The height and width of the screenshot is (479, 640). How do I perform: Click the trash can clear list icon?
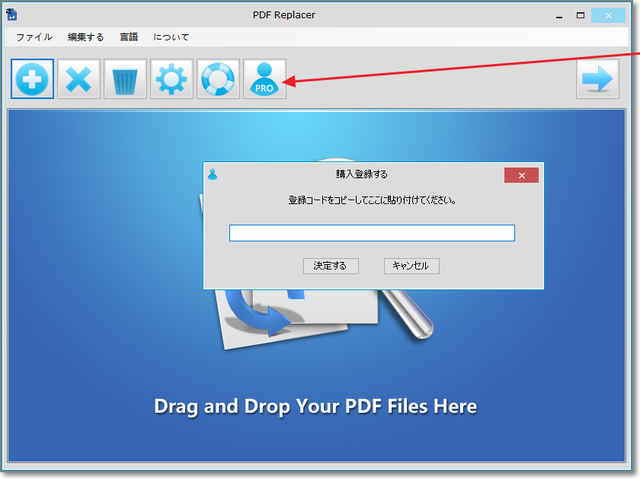coord(125,79)
